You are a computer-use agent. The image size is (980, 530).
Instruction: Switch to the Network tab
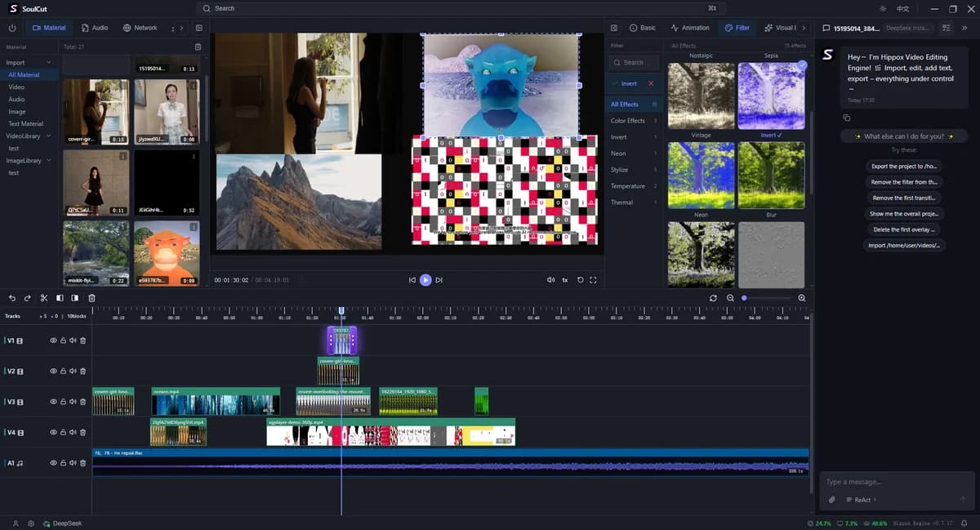[140, 28]
